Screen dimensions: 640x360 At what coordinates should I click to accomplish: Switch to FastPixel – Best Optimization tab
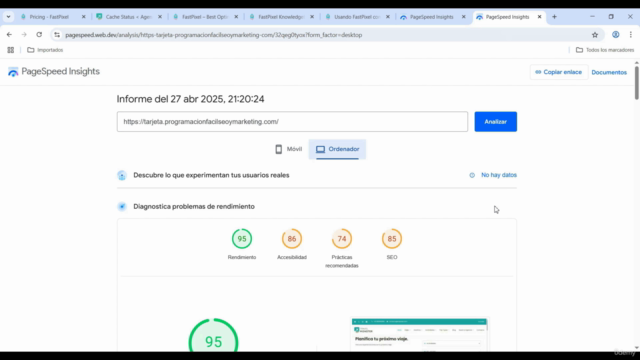(x=204, y=17)
